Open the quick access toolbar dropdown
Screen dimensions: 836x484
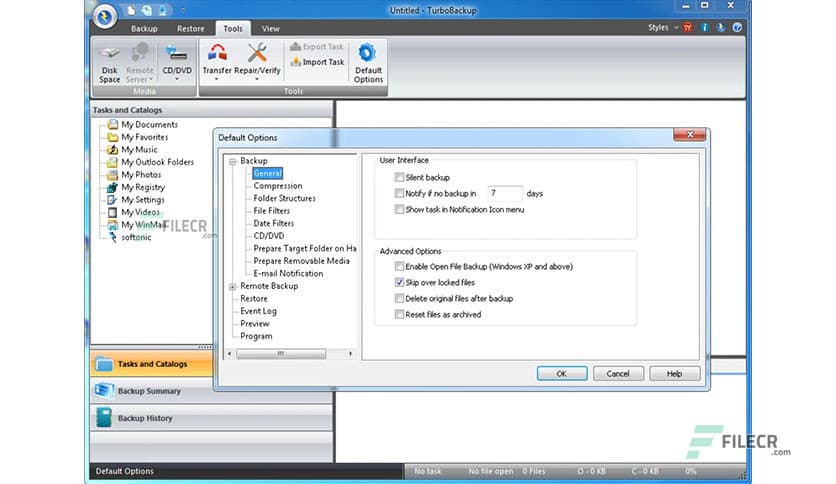pos(183,10)
